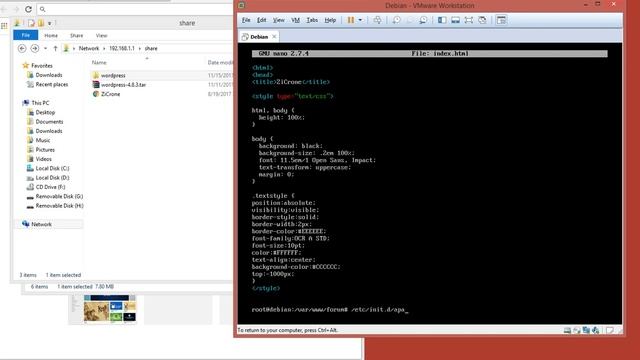
Task: Take a snapshot of the Debian VM
Action: pyautogui.click(x=396, y=20)
